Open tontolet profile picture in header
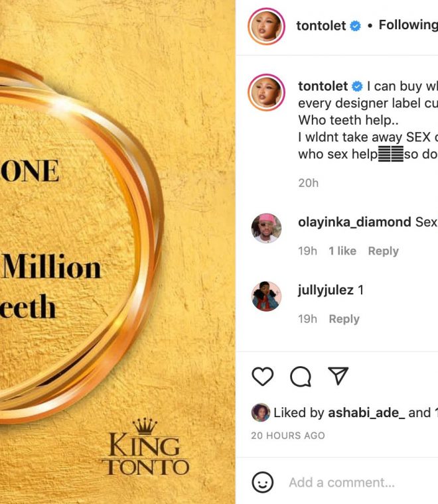Image resolution: width=438 pixels, height=504 pixels. (266, 27)
